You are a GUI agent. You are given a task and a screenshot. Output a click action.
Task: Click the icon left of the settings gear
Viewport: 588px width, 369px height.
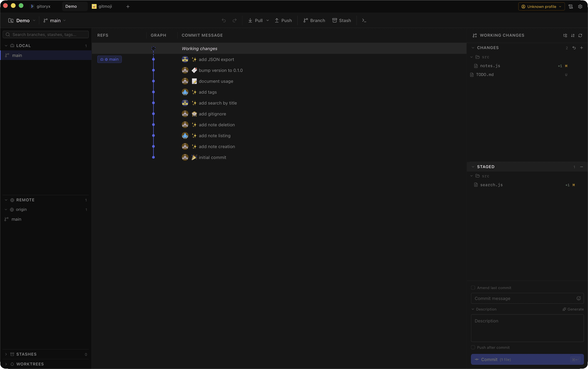570,7
